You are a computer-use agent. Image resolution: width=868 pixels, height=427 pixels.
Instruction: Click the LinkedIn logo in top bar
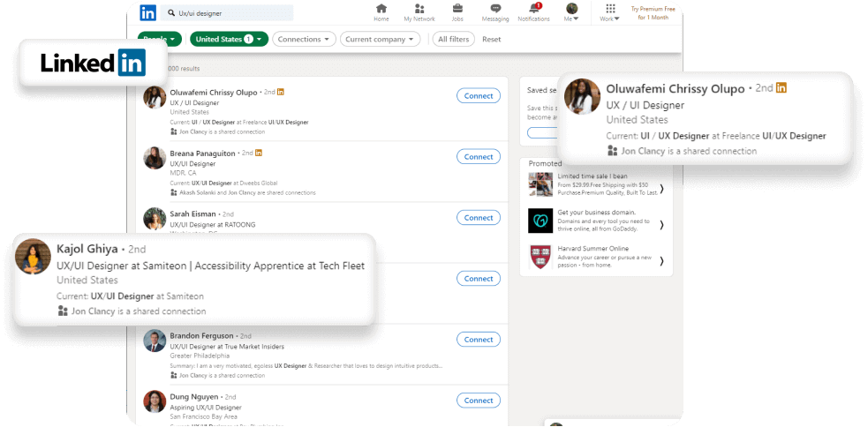pos(148,12)
